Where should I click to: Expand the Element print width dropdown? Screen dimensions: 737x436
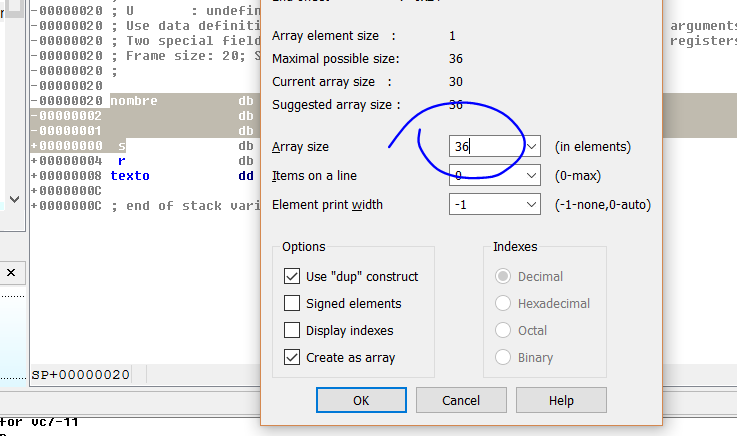click(531, 205)
